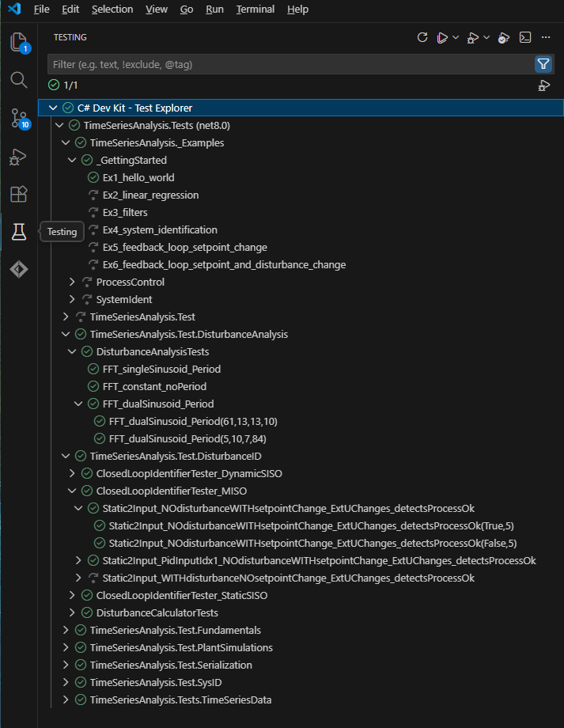Open the Selection menu
The width and height of the screenshot is (564, 728).
pos(112,9)
